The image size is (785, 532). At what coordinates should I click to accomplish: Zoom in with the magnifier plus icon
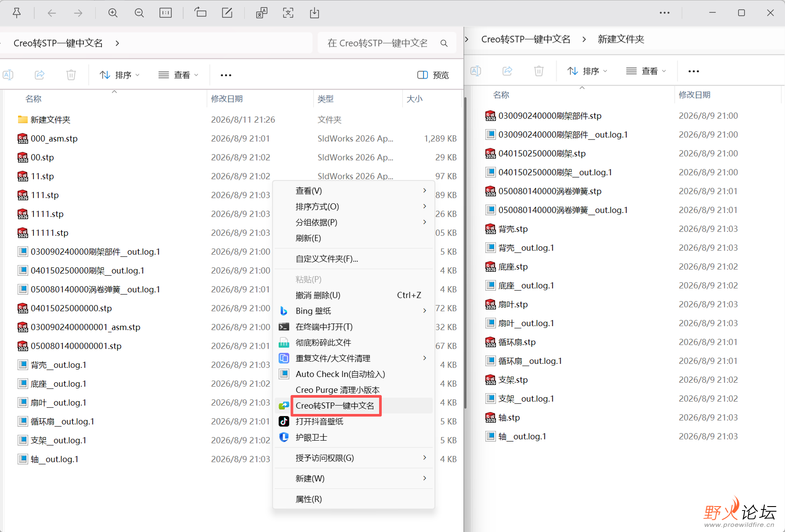point(113,13)
